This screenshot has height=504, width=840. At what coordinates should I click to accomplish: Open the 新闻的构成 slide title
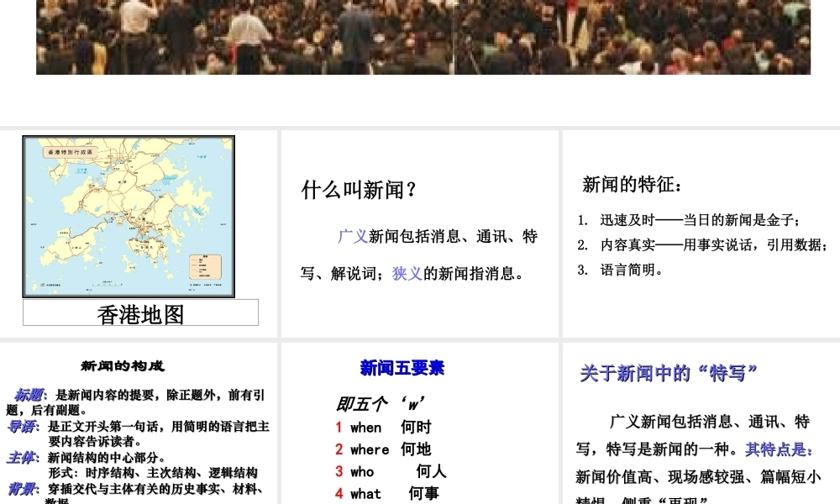point(123,365)
